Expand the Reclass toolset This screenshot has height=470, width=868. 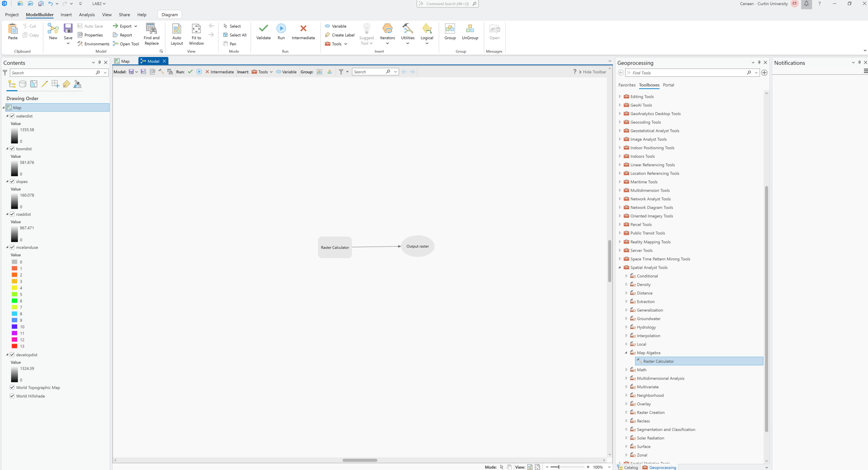click(626, 421)
